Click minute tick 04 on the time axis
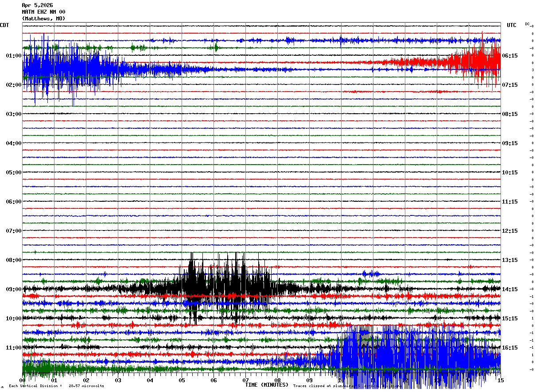This screenshot has width=536, height=392. pyautogui.click(x=150, y=380)
